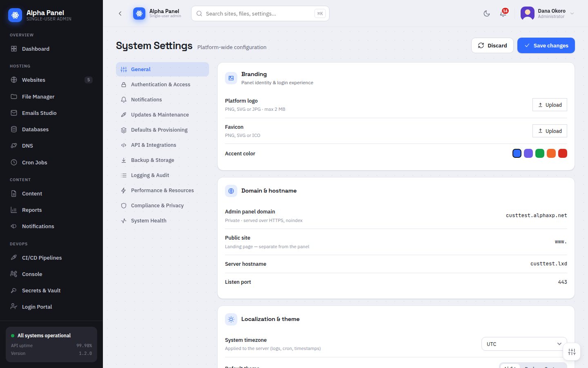Click Alpha Panel atom icon in header
The image size is (588, 368).
[139, 13]
